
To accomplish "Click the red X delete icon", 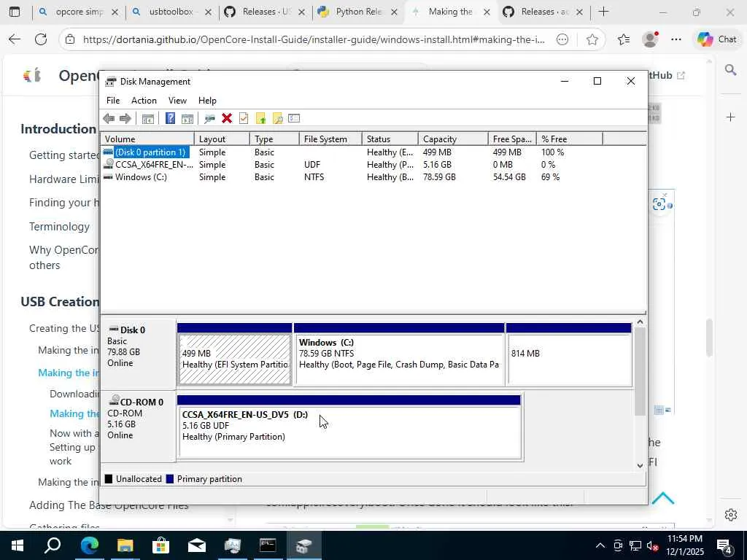I will 227,119.
